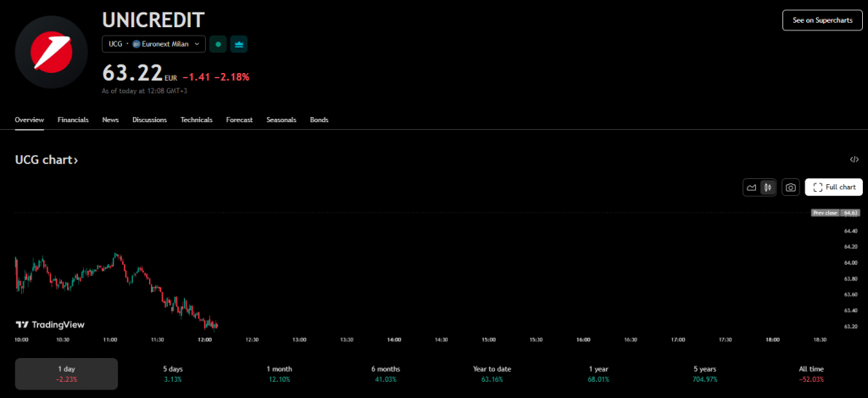Click the crown primary listing icon
Image resolution: width=868 pixels, height=398 pixels.
[239, 44]
